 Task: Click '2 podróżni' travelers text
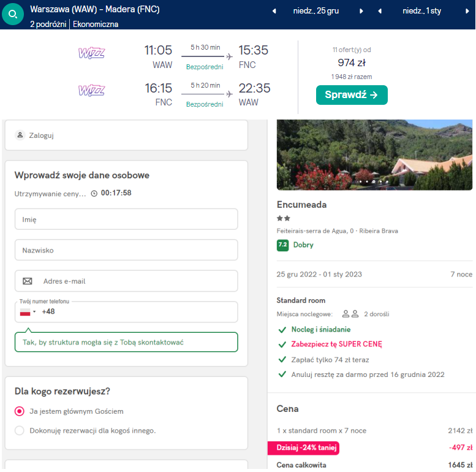(x=48, y=25)
